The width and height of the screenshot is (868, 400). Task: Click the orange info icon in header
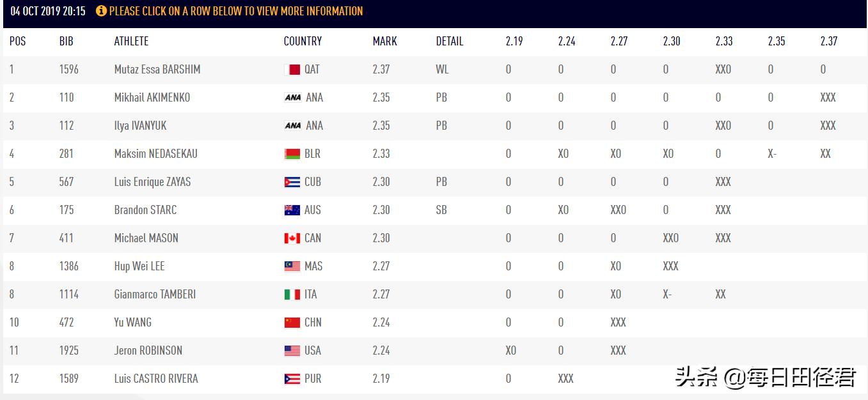(101, 11)
